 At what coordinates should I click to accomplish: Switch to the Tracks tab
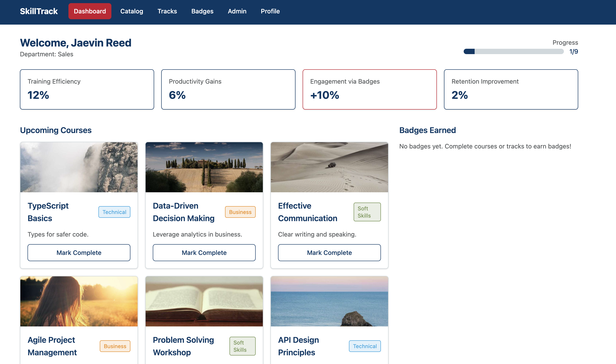click(167, 11)
